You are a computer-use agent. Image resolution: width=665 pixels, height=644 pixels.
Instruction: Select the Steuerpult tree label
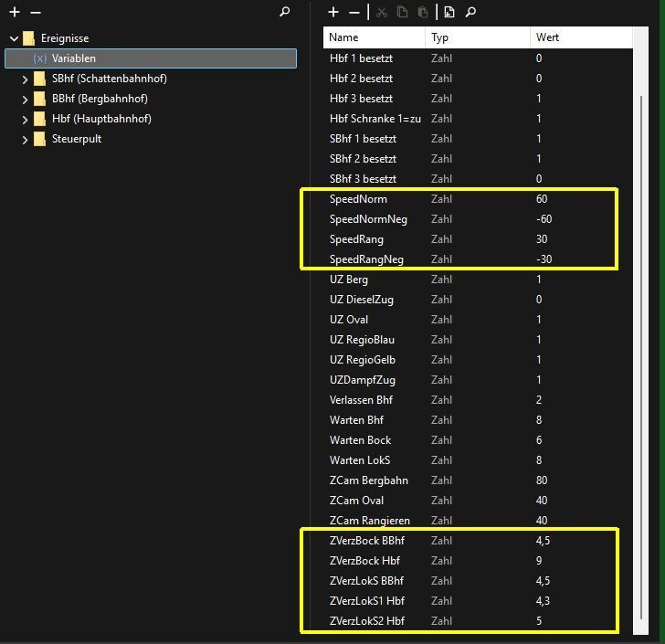pos(77,139)
